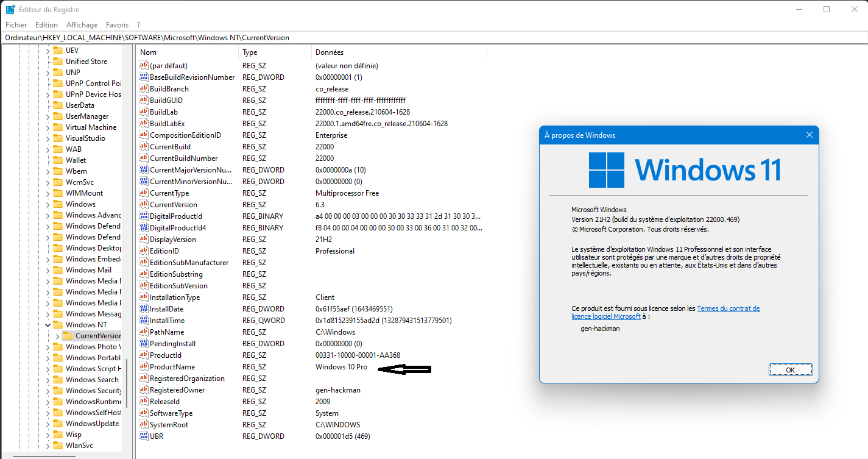Close the À propos de Windows dialog
Viewport: 868px width, 459px height.
[810, 135]
